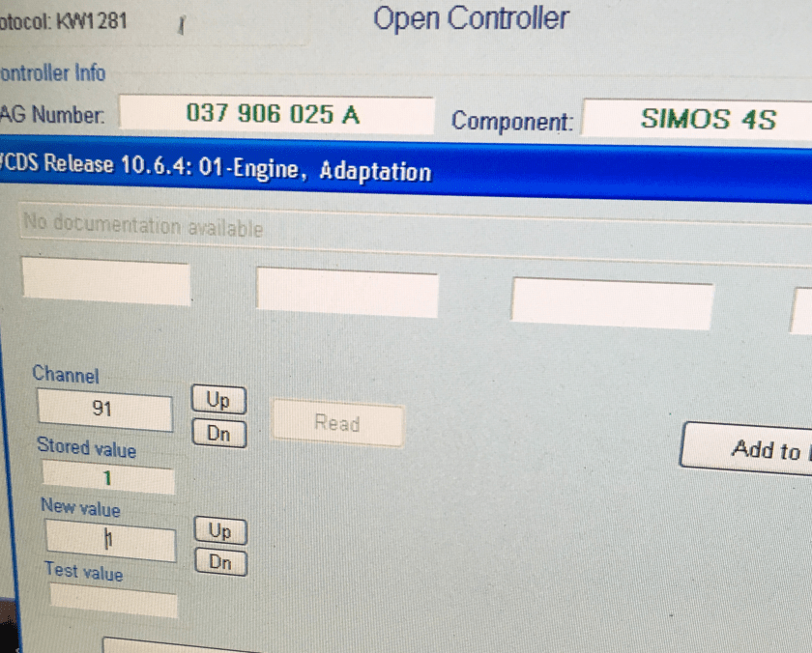
Task: Click the empty Test value field
Action: [x=113, y=601]
